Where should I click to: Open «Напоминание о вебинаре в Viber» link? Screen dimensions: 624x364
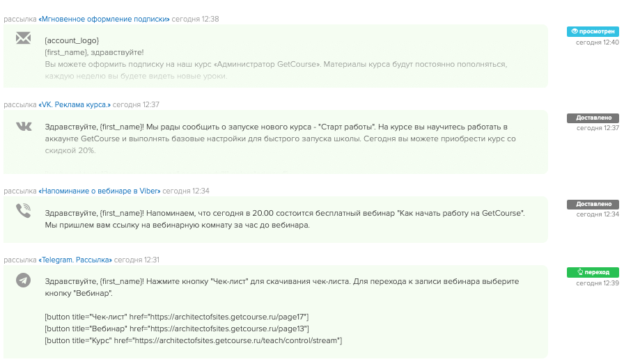100,191
